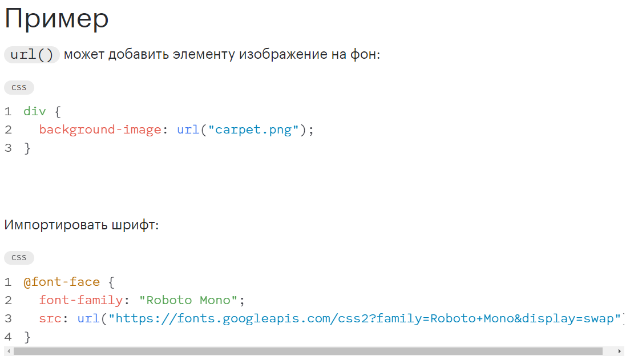Click line number 3 of first snippet

point(8,148)
